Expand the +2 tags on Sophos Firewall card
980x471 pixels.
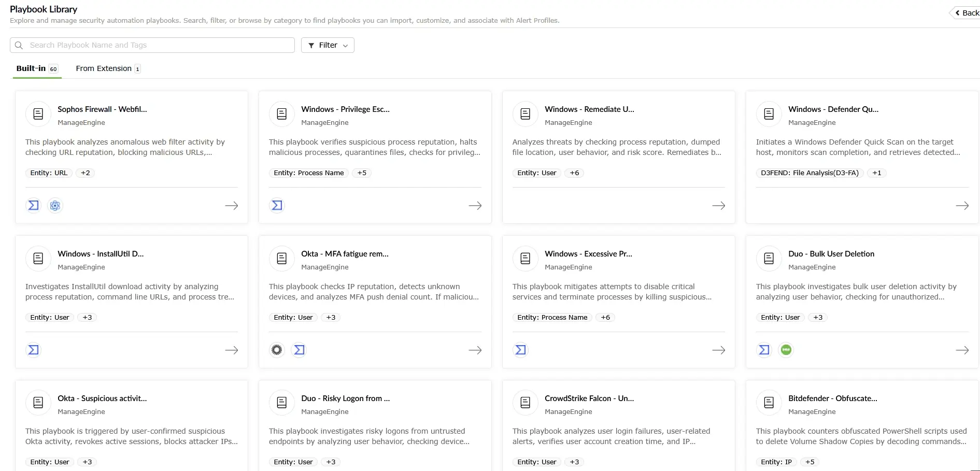coord(86,173)
